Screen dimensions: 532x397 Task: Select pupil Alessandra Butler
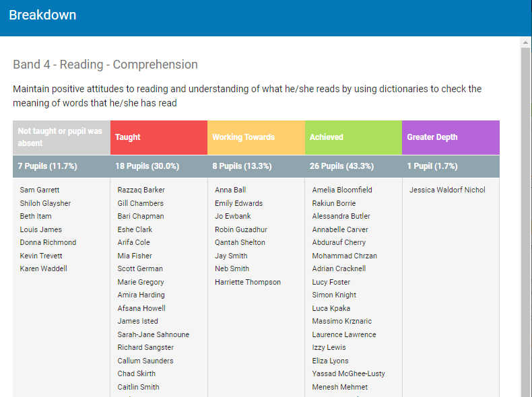(341, 216)
